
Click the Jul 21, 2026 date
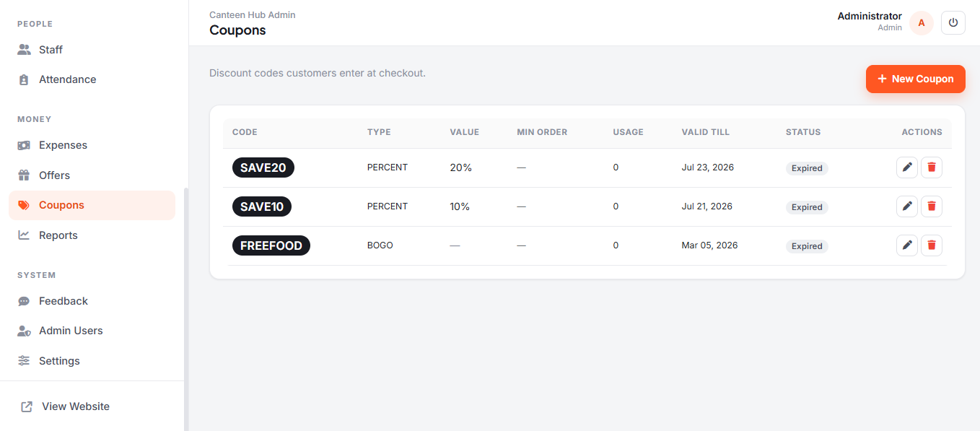(x=706, y=206)
